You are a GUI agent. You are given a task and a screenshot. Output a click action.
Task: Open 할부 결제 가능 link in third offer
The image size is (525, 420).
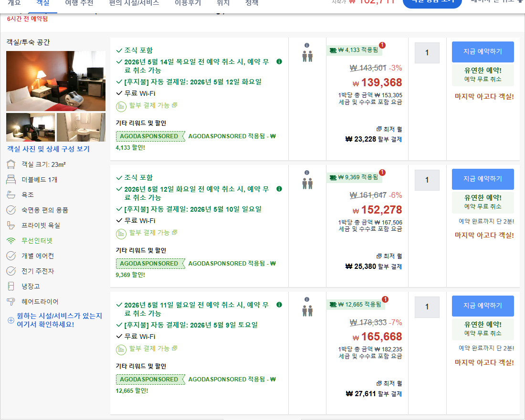(x=153, y=348)
